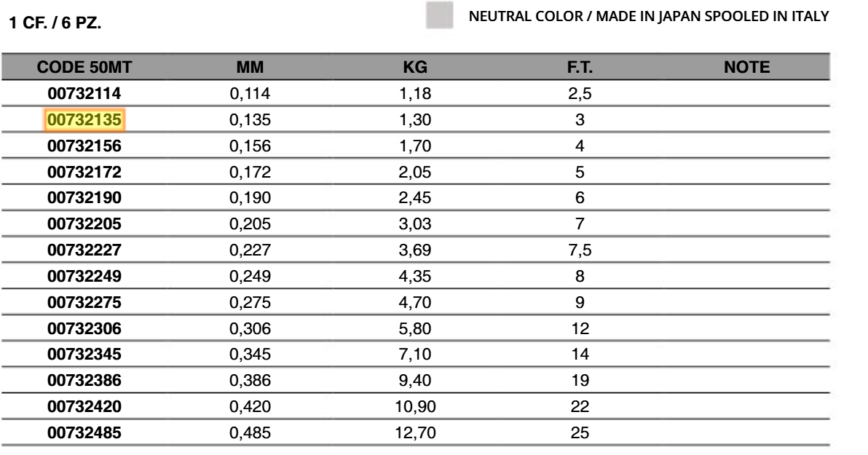Select product code 00732114

[84, 93]
